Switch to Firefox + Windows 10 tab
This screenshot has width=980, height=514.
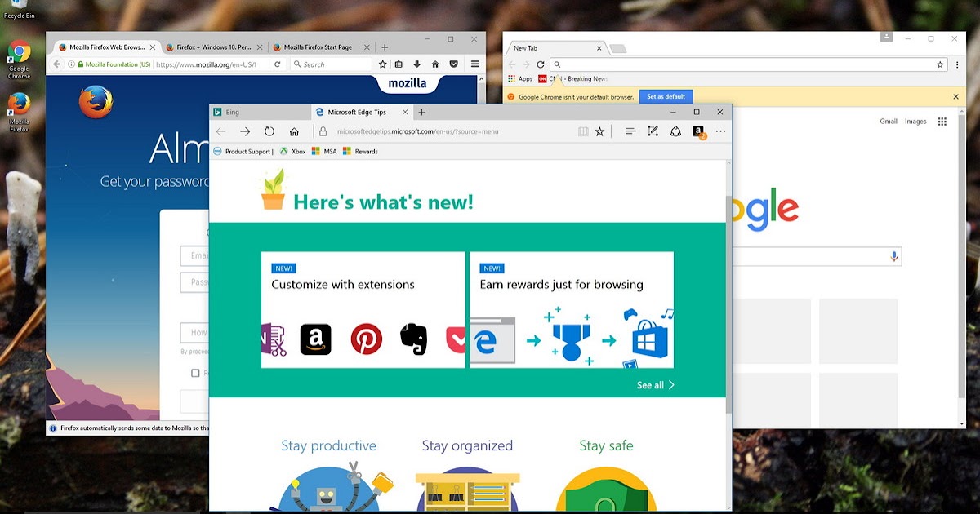pyautogui.click(x=212, y=47)
